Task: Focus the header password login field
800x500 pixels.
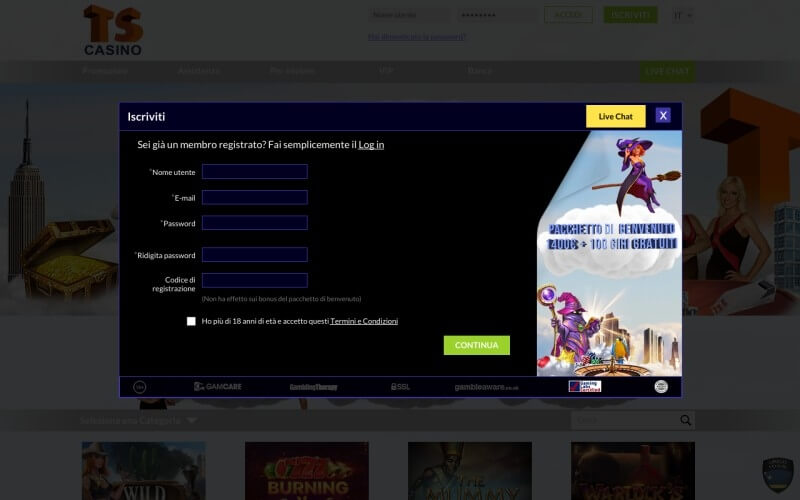Action: (497, 15)
